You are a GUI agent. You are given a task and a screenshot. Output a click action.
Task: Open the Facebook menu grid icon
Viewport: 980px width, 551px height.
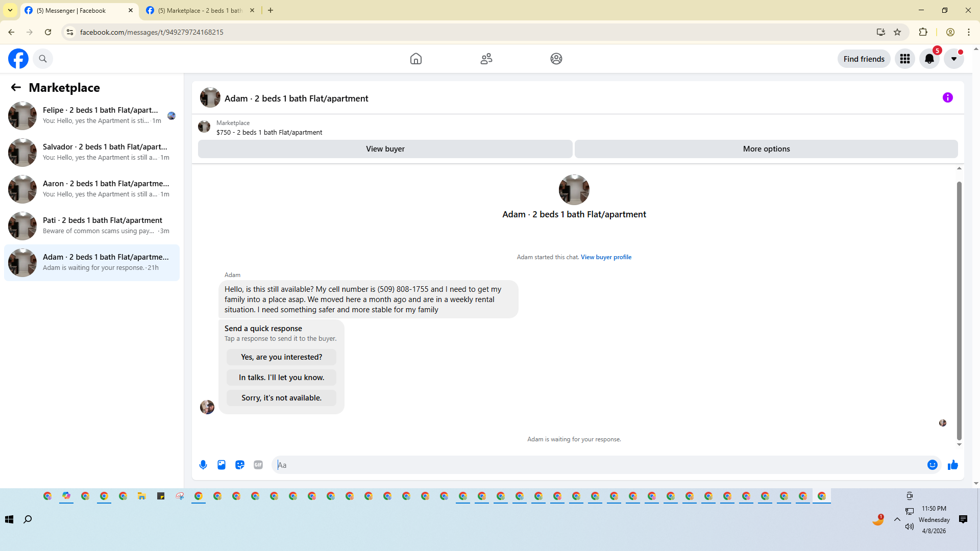tap(904, 59)
